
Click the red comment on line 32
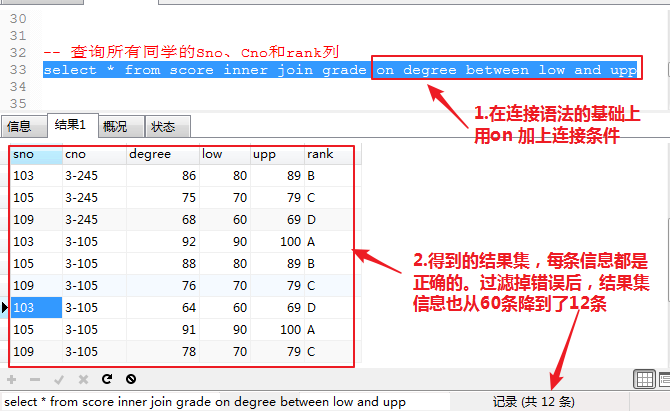(x=191, y=52)
